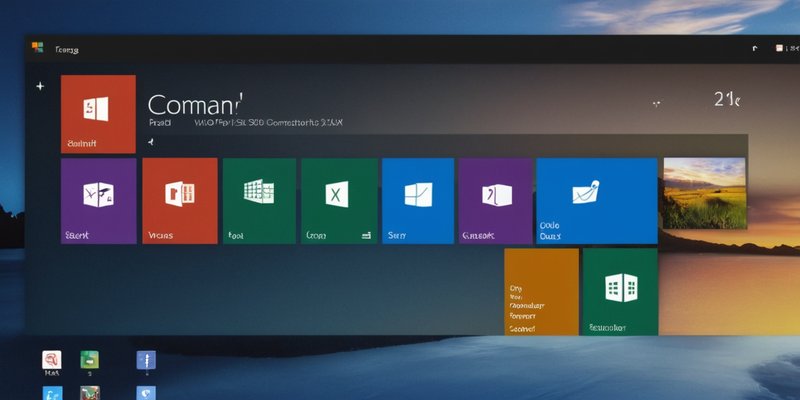Open the light-blue desktop icon in lower row
Image resolution: width=800 pixels, height=400 pixels.
(x=52, y=393)
